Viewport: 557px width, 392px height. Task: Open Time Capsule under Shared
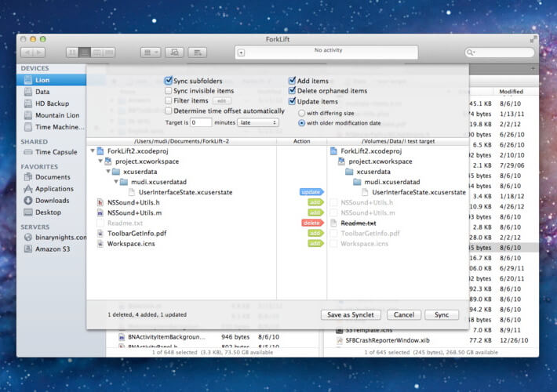pyautogui.click(x=51, y=152)
